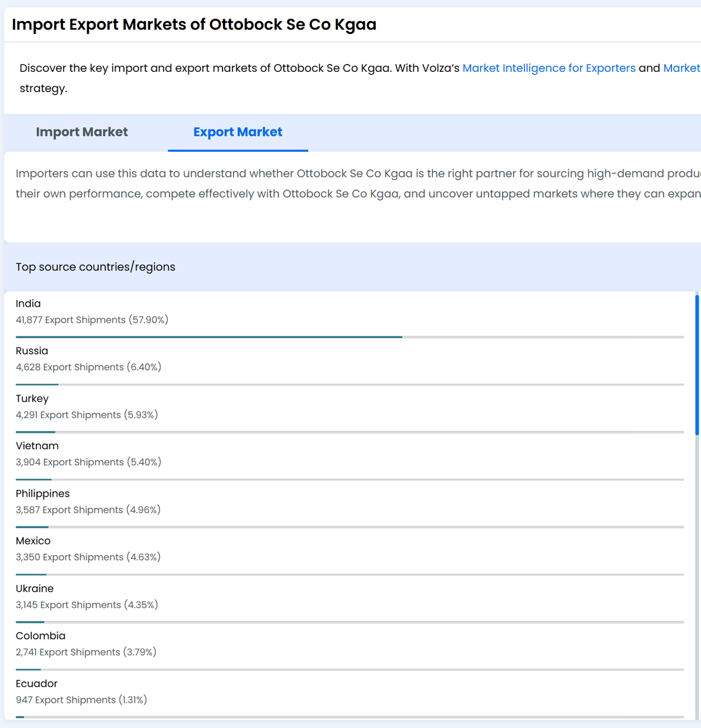
Task: Click '3,350 Export Shipments (4.63%)' text
Action: click(x=88, y=557)
